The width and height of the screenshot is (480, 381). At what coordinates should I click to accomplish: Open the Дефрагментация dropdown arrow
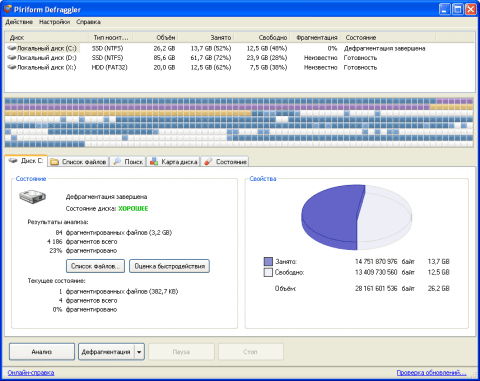139,352
